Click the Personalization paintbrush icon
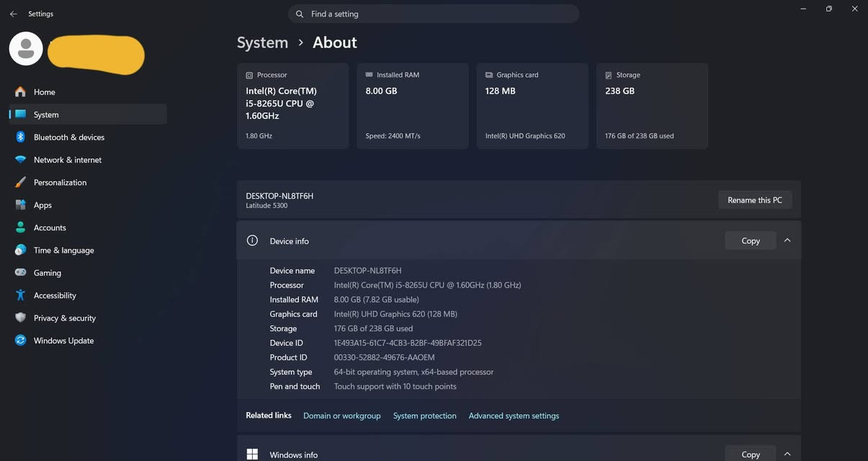This screenshot has height=461, width=868. click(x=20, y=182)
